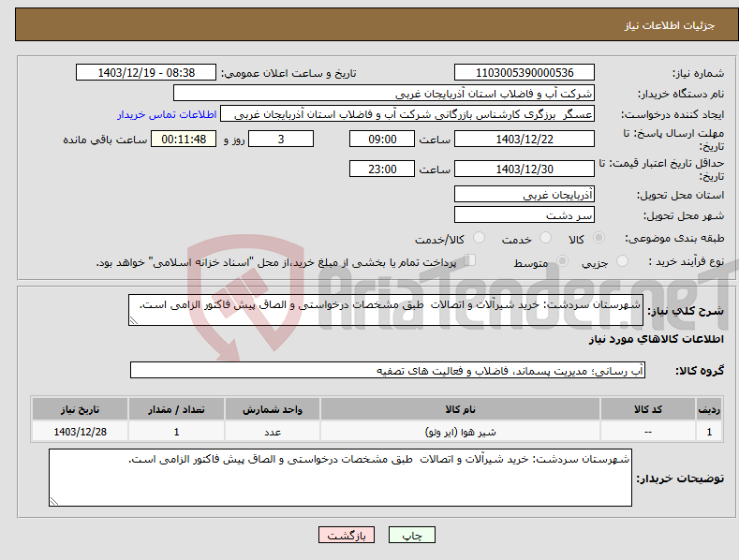
Task: Click the delivery province field آذربایجان غربی
Action: [x=525, y=194]
